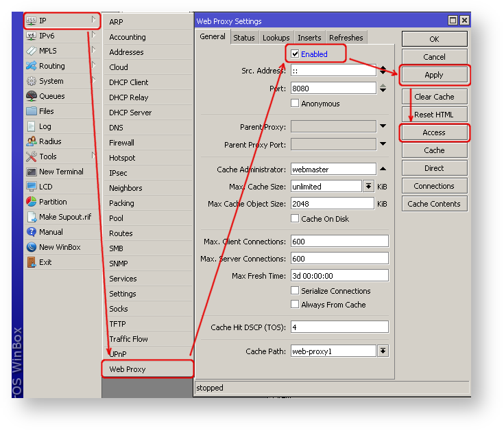Open Files using the folder icon

32,111
